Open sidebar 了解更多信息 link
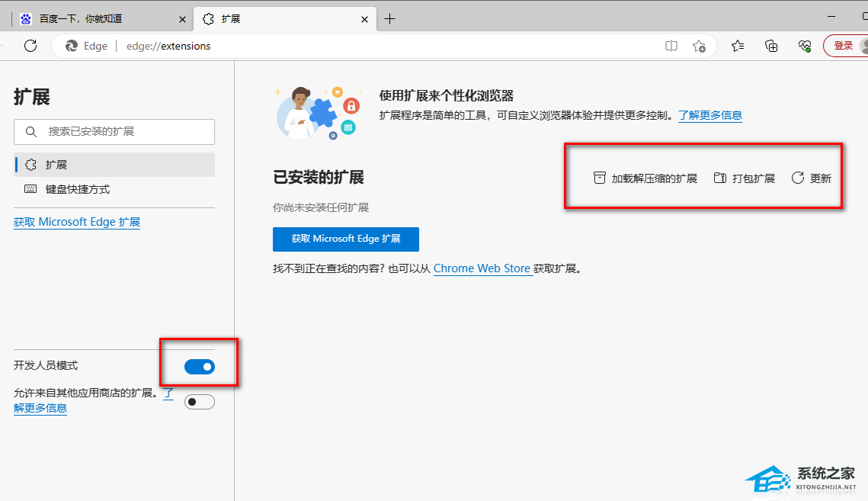The width and height of the screenshot is (868, 501). point(40,408)
